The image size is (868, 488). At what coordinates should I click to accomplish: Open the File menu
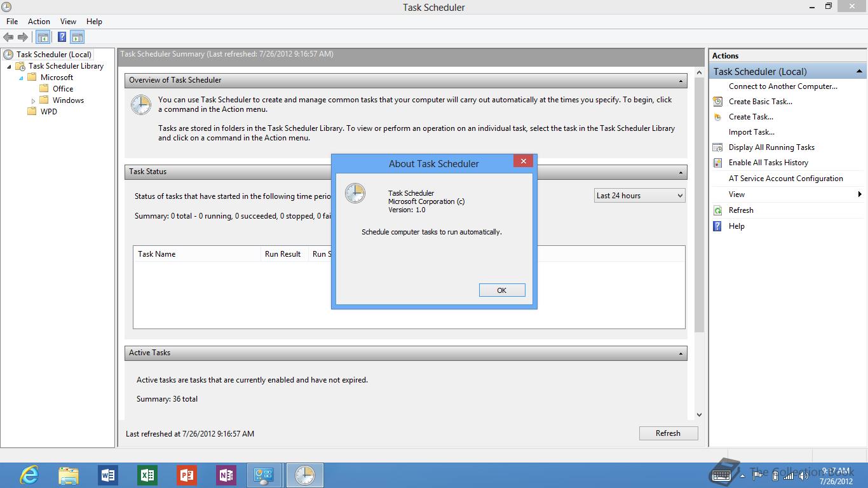pos(12,21)
